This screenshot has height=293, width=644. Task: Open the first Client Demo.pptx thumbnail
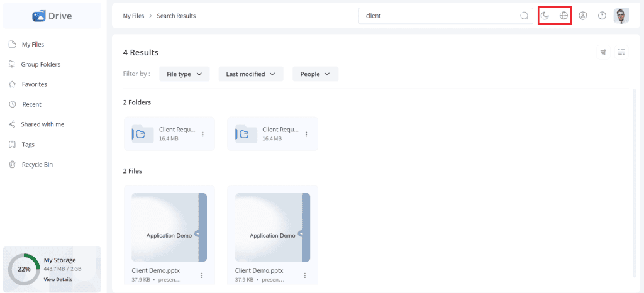point(169,228)
